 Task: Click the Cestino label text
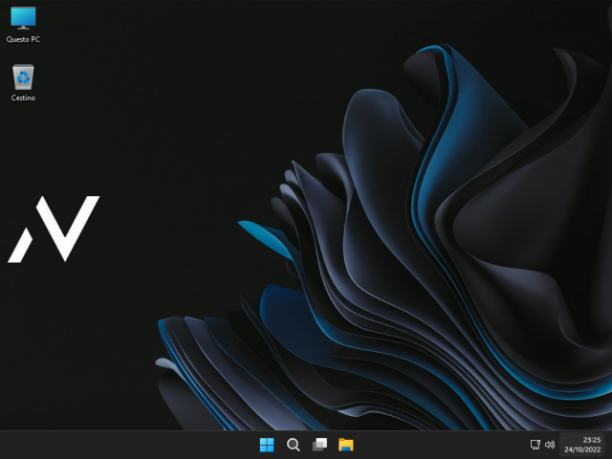click(x=23, y=98)
